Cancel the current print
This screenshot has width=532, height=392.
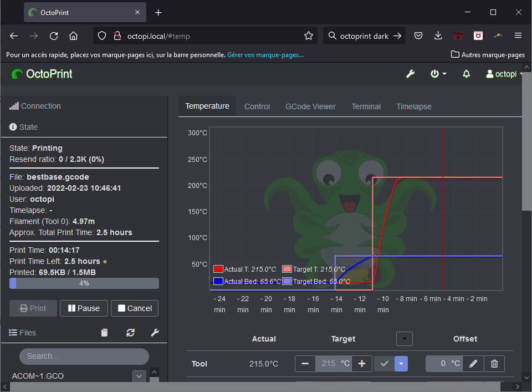135,308
